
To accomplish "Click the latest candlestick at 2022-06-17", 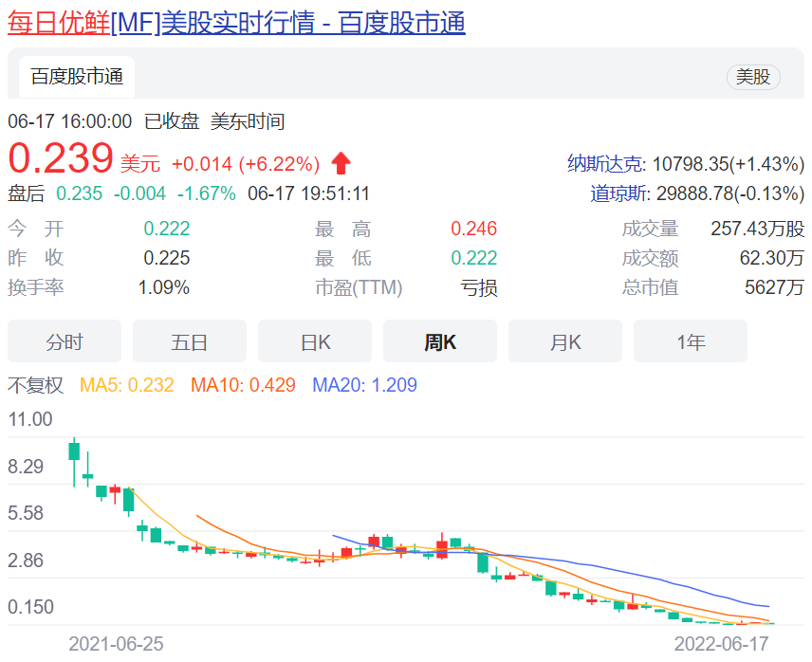I will [768, 623].
